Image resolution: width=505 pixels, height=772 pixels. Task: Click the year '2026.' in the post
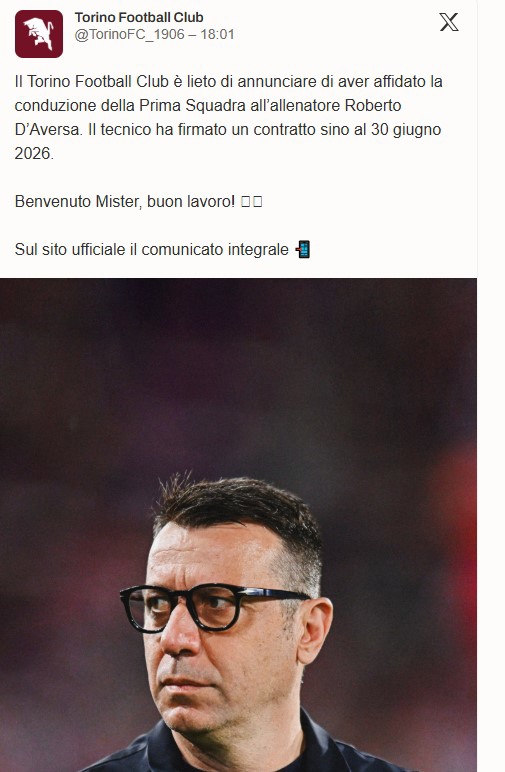[x=34, y=154]
